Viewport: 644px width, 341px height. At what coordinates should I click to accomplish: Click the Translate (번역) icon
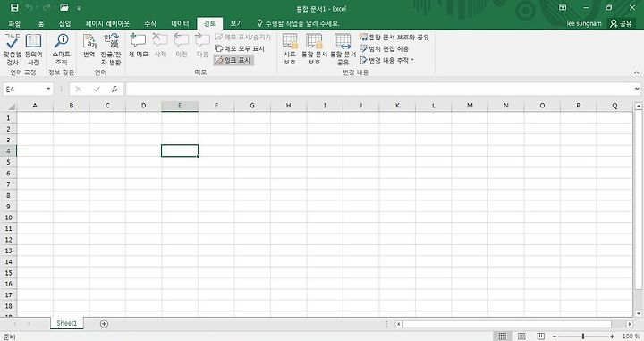89,46
